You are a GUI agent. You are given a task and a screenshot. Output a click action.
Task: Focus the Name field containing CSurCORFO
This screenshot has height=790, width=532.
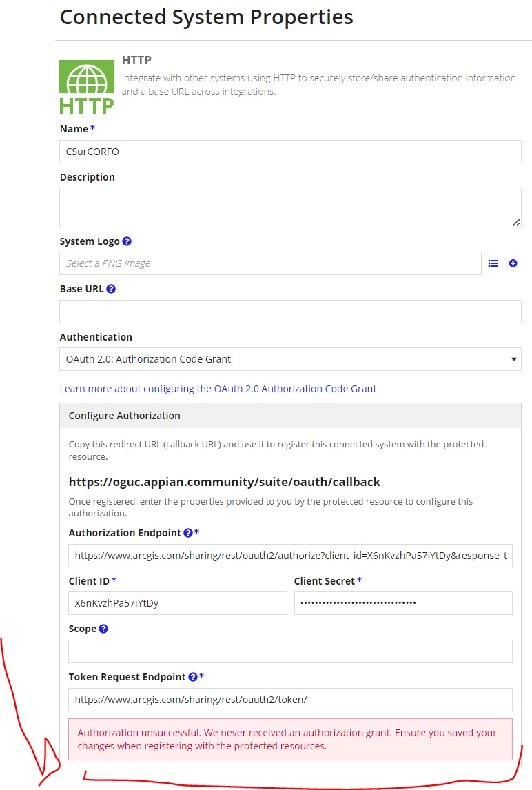pyautogui.click(x=290, y=152)
